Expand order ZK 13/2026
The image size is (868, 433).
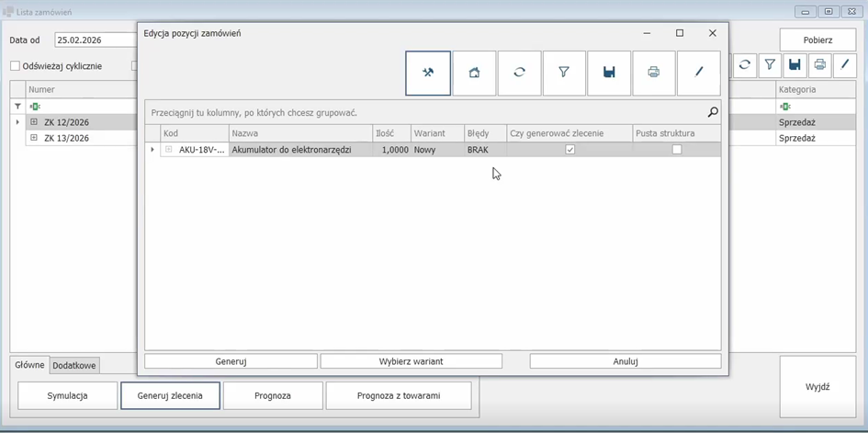point(34,138)
